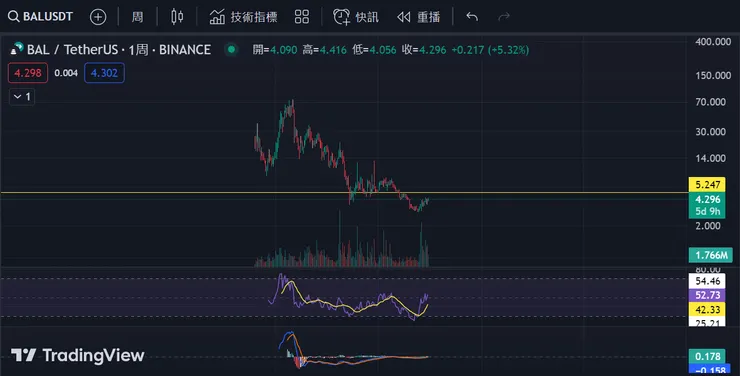
Task: Open the candlestick chart type selector
Action: [x=177, y=17]
